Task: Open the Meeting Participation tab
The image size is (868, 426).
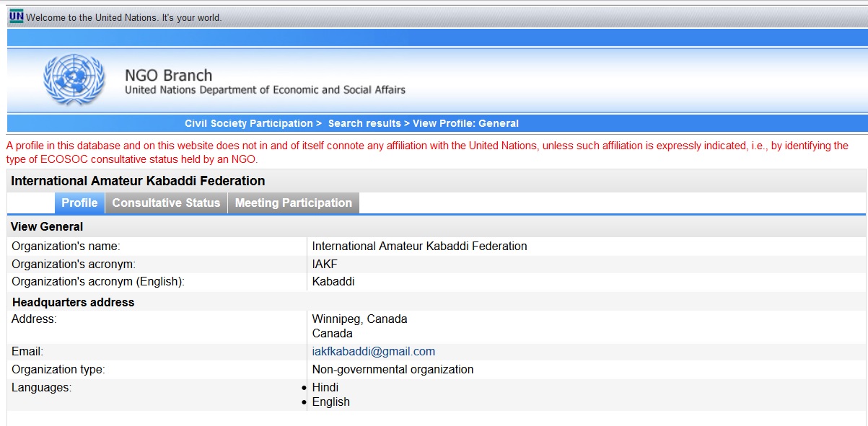Action: [293, 203]
